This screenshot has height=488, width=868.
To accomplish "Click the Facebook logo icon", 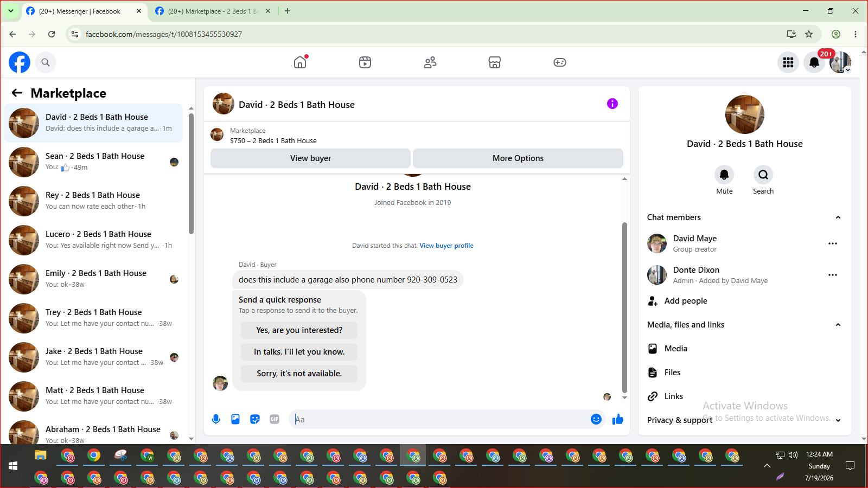I will [20, 62].
